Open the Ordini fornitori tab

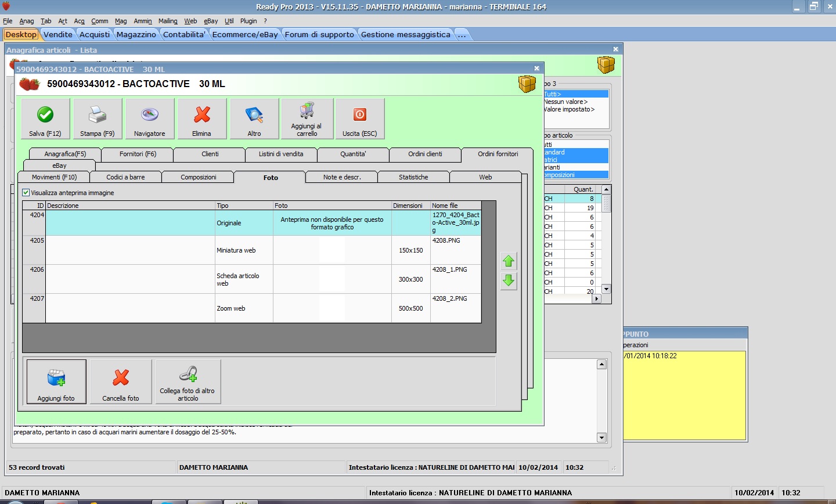click(x=498, y=154)
